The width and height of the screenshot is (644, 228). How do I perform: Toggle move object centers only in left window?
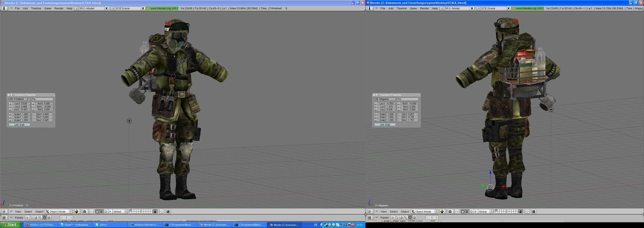(91, 211)
